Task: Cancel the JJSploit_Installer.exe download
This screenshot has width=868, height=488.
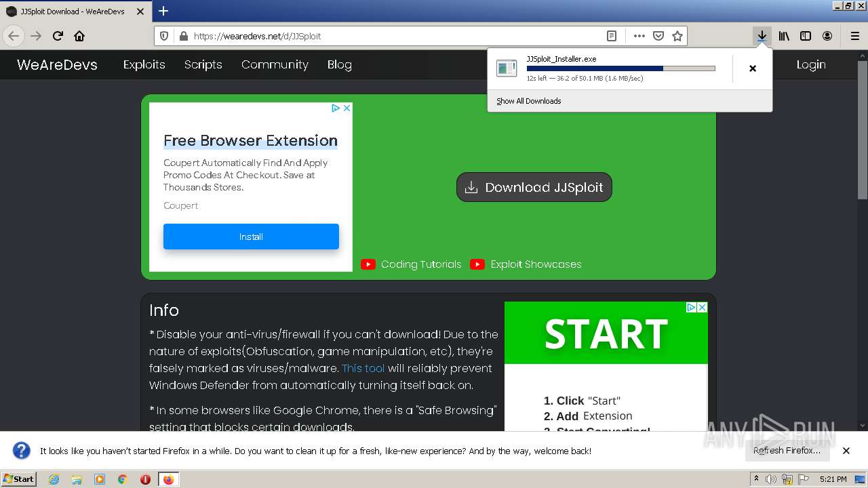Action: pos(753,68)
